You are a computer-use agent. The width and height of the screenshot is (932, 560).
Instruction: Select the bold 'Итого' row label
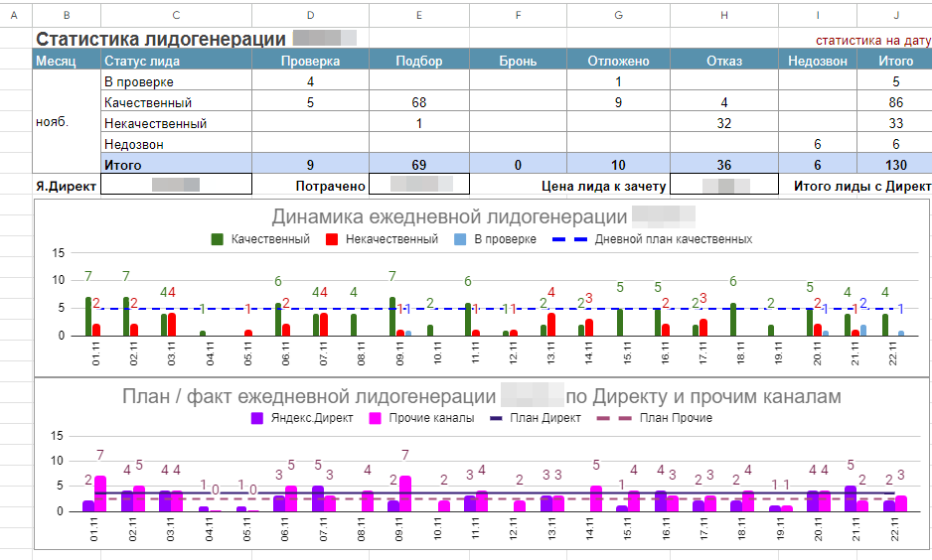click(176, 163)
